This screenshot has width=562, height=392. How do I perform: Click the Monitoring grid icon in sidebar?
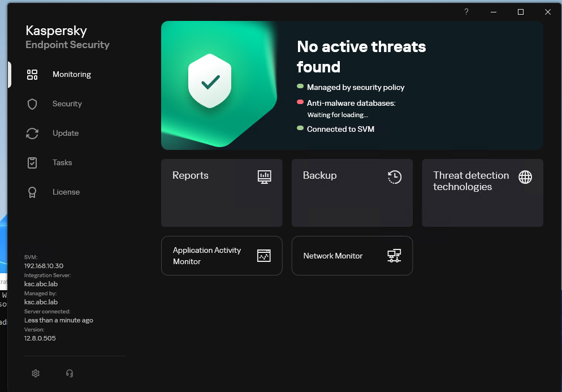(x=32, y=75)
